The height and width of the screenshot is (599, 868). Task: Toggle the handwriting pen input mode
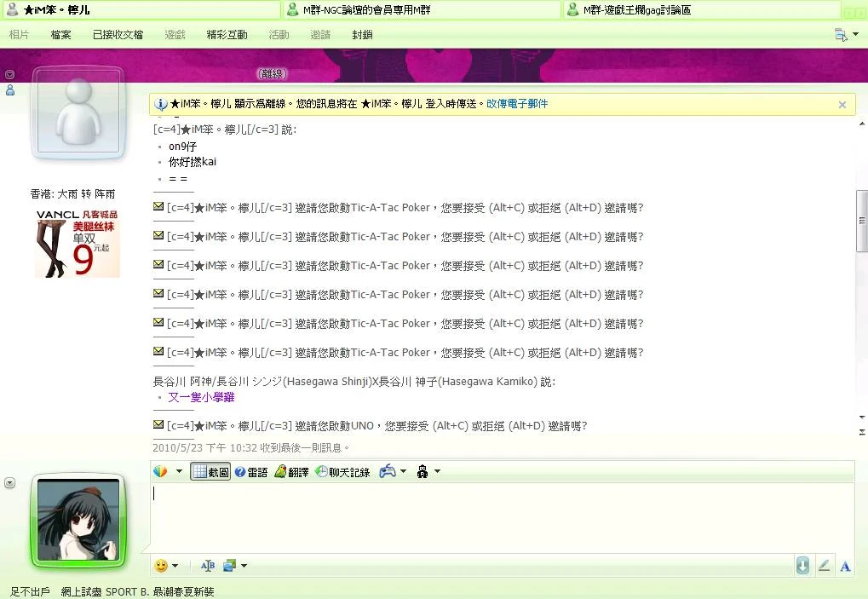pyautogui.click(x=824, y=566)
